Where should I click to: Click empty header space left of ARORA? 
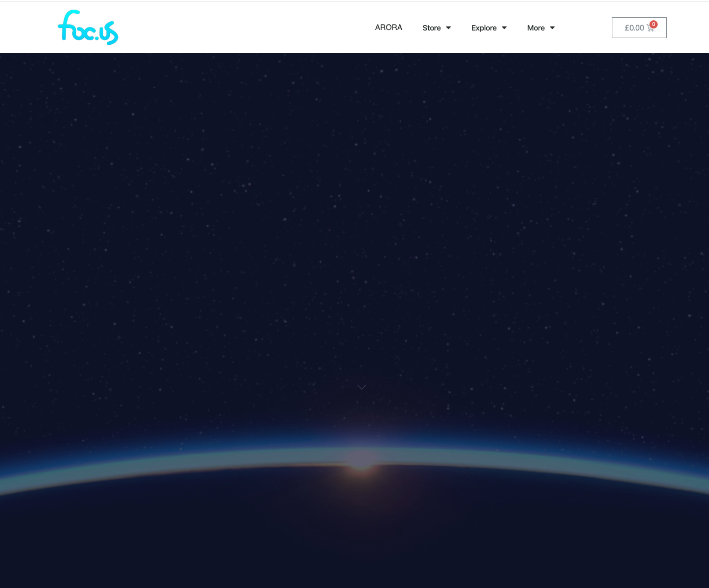pyautogui.click(x=244, y=27)
